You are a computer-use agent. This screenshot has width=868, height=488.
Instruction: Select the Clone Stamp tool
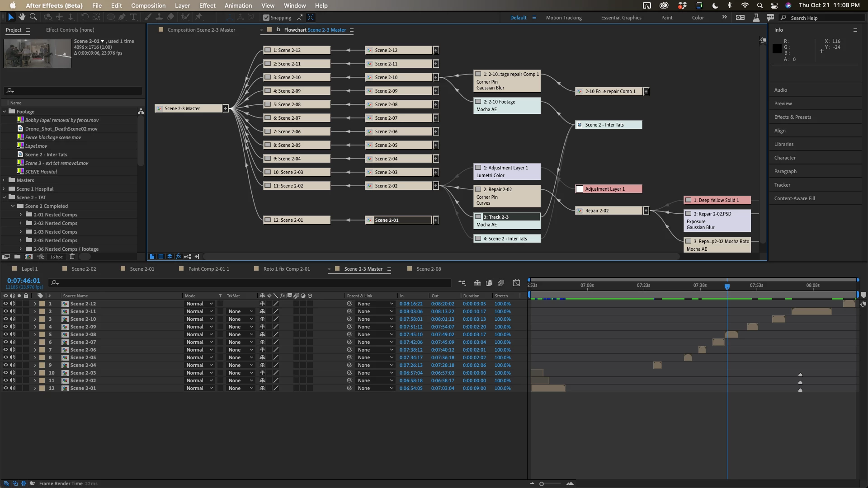[x=159, y=17]
